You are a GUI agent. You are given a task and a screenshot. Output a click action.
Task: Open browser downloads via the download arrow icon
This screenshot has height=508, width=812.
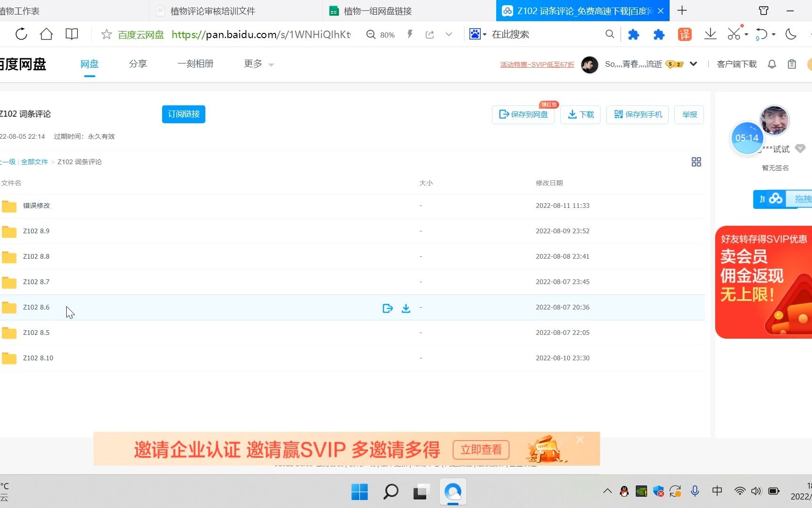coord(710,34)
